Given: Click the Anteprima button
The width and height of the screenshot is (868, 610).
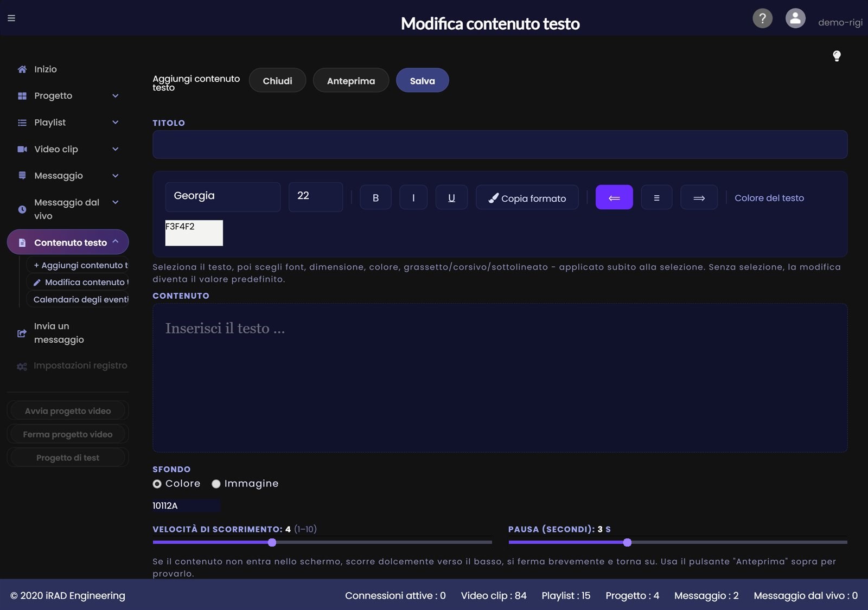Looking at the screenshot, I should (351, 80).
